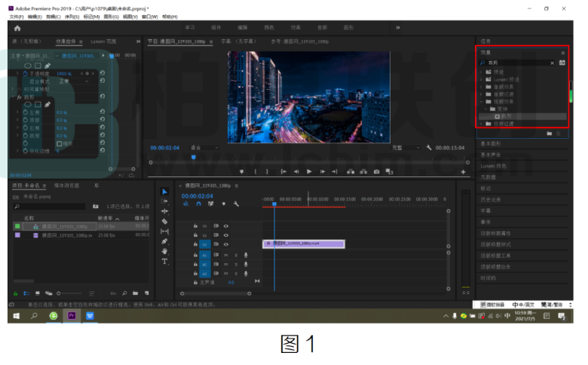Select the Selection arrow tool
Screen dimensions: 588x365
[164, 192]
